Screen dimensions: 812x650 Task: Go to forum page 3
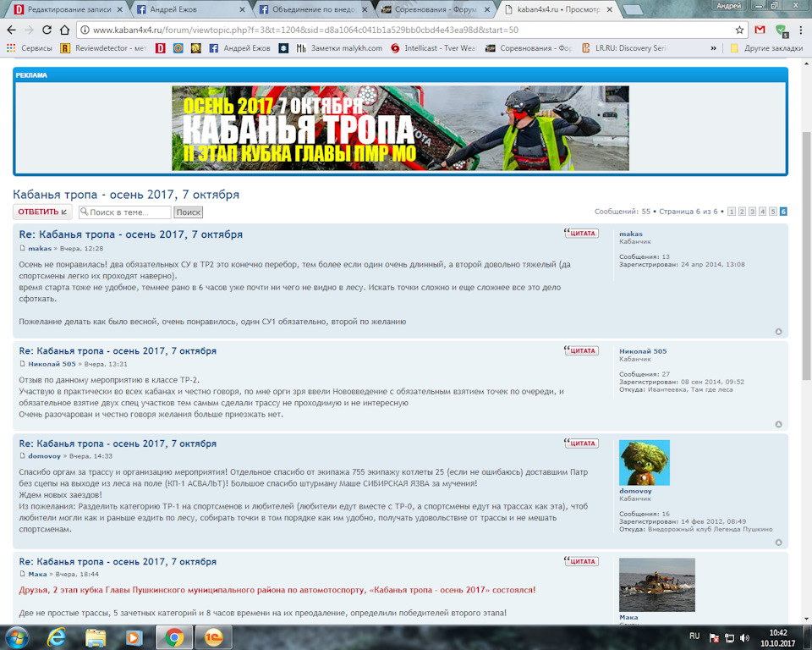click(x=752, y=212)
